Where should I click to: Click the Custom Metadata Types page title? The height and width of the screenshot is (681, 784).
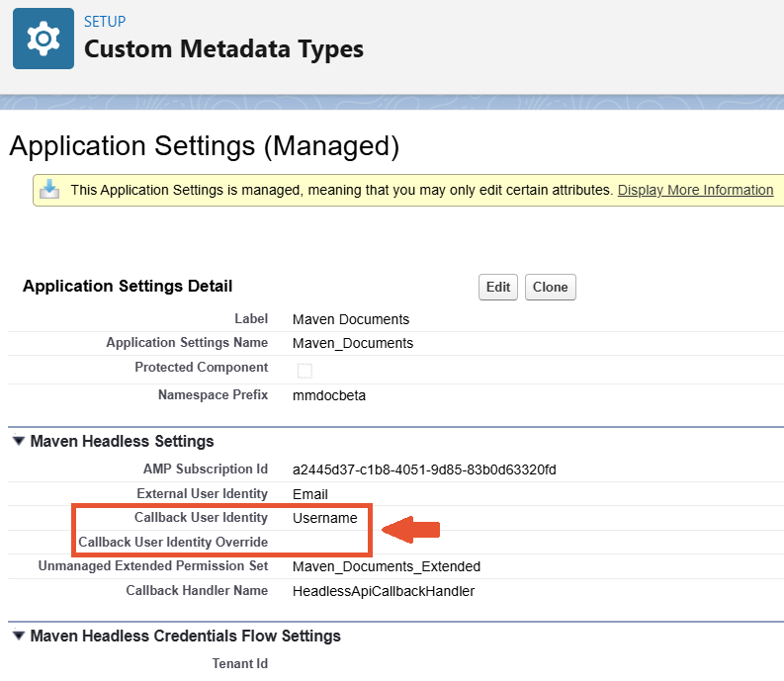[223, 48]
